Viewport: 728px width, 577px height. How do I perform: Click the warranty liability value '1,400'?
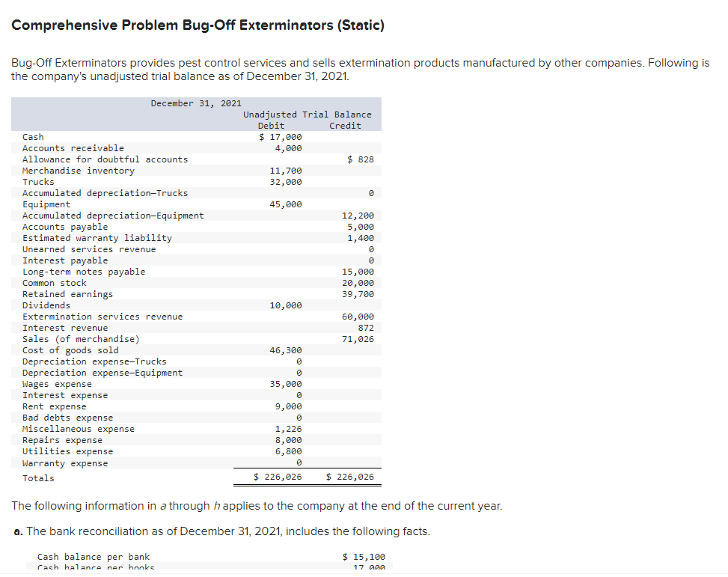361,238
